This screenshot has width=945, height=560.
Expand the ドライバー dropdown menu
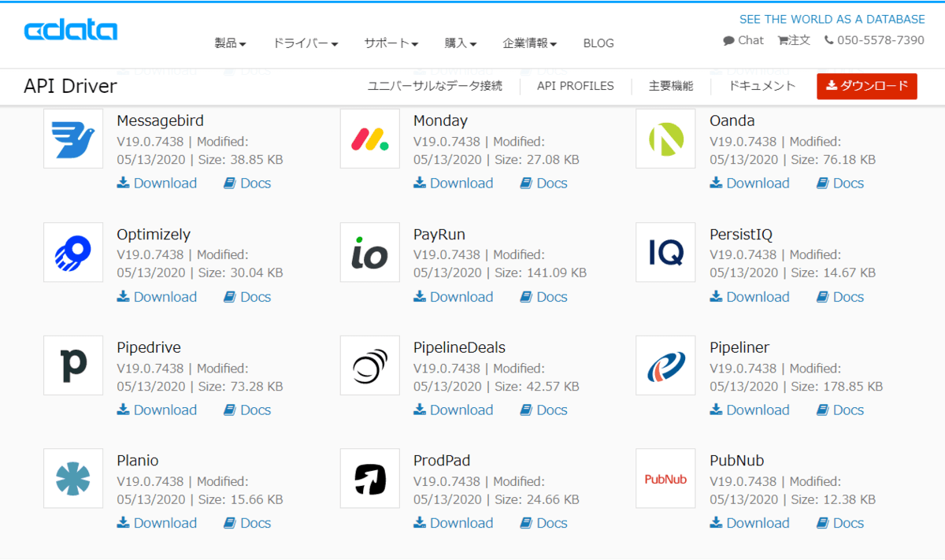coord(305,43)
